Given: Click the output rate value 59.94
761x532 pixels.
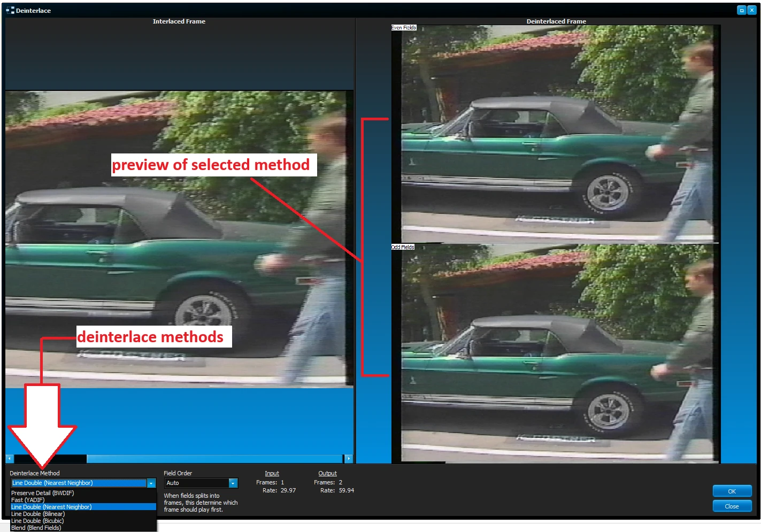Looking at the screenshot, I should point(347,490).
